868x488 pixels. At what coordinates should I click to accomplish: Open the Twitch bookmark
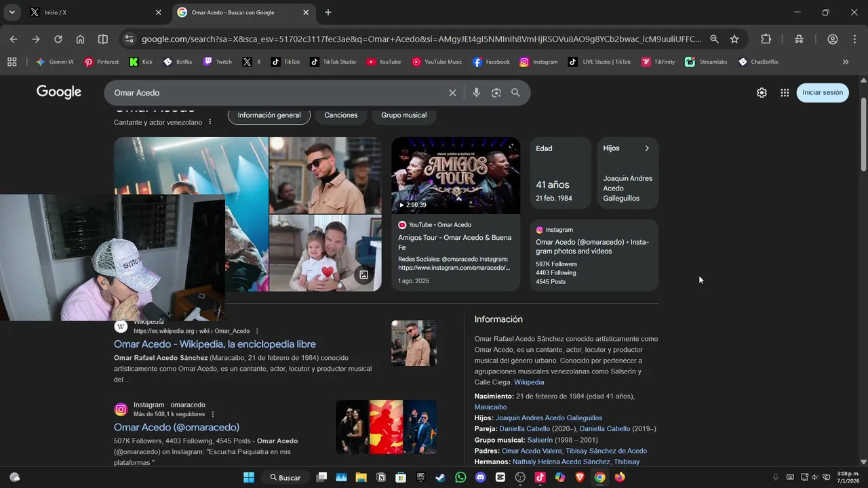click(218, 62)
